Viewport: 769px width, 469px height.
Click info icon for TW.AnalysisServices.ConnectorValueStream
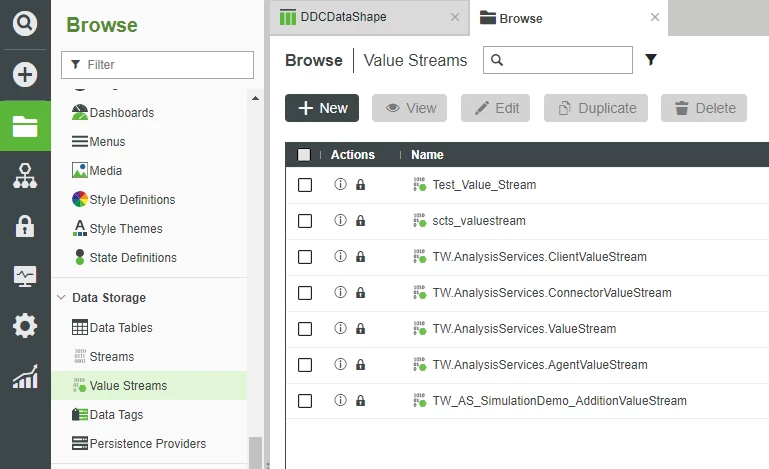tap(340, 292)
